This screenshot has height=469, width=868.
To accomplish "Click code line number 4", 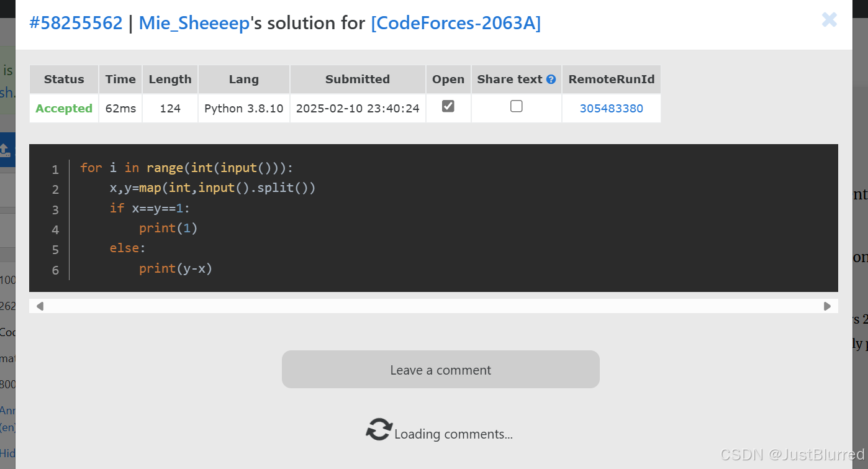I will [x=55, y=229].
